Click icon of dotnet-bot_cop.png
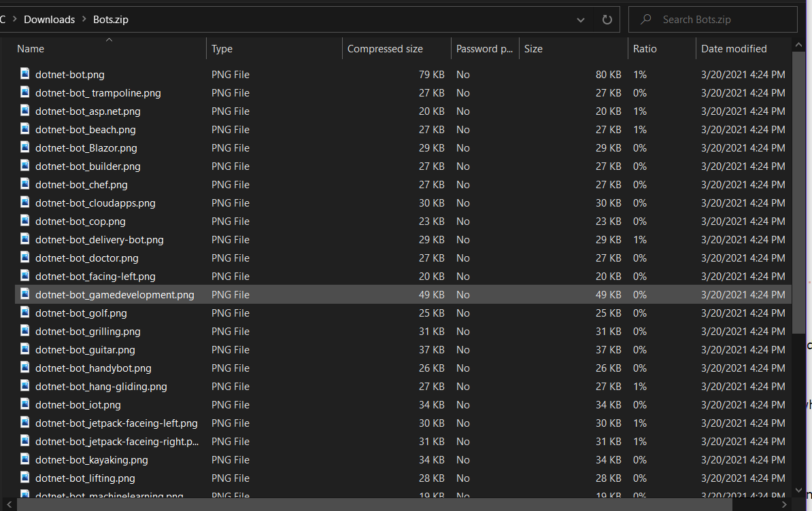This screenshot has height=511, width=812. click(25, 220)
